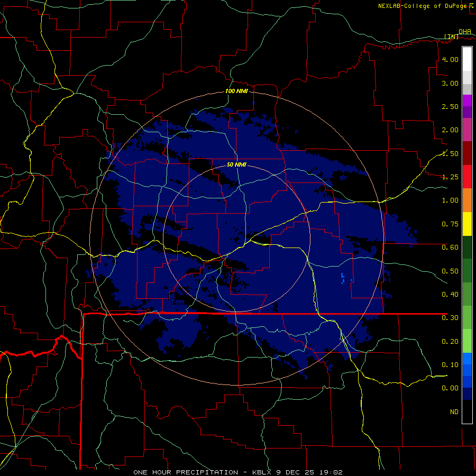The height and width of the screenshot is (476, 476).
Task: Click the 1.25 legend value
Action: [450, 177]
